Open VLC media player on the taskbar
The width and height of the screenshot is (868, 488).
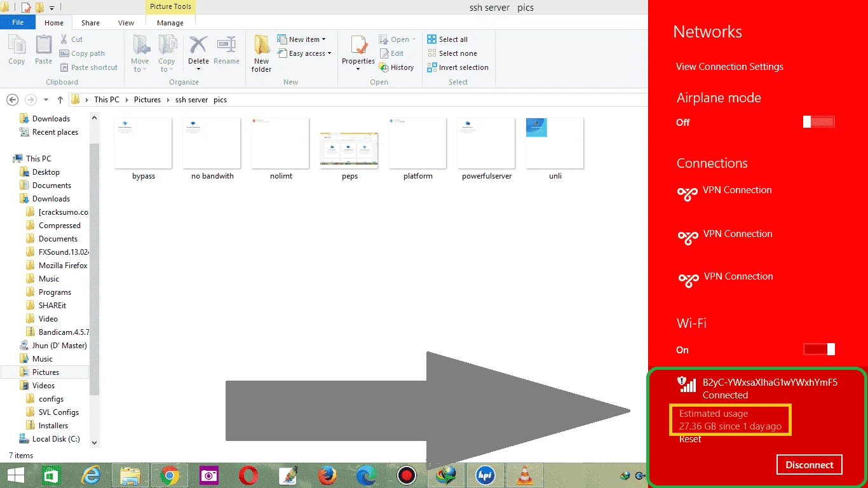click(x=524, y=475)
